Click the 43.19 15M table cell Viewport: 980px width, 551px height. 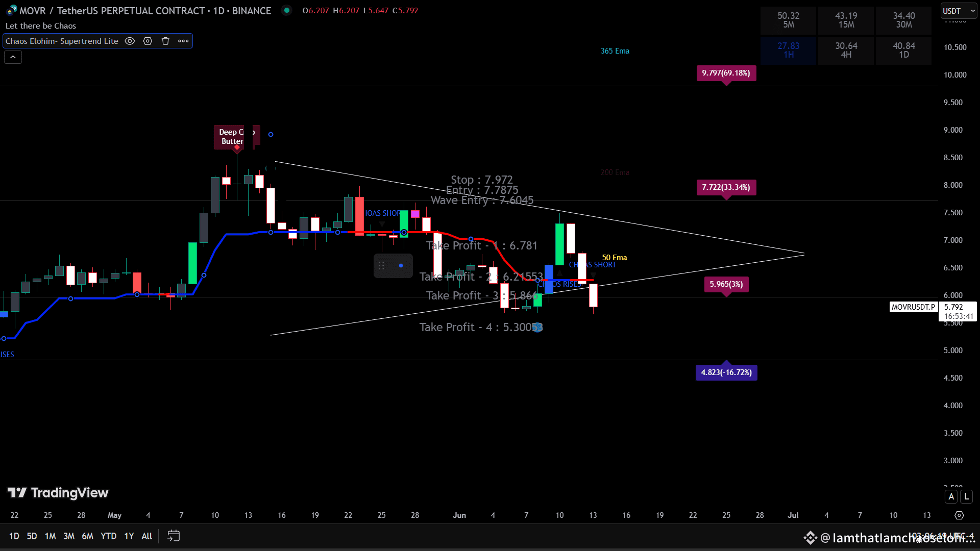[x=846, y=20]
